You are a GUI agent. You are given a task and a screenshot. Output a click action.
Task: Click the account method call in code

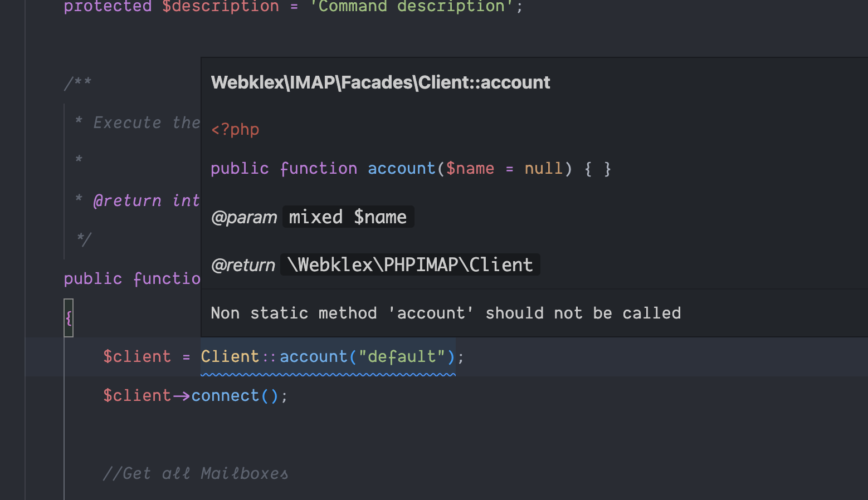pos(313,356)
